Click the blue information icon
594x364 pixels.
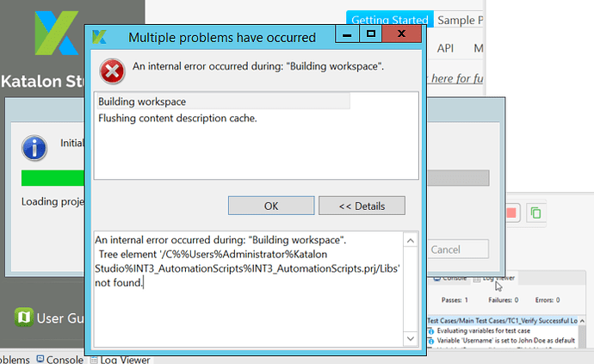34,148
